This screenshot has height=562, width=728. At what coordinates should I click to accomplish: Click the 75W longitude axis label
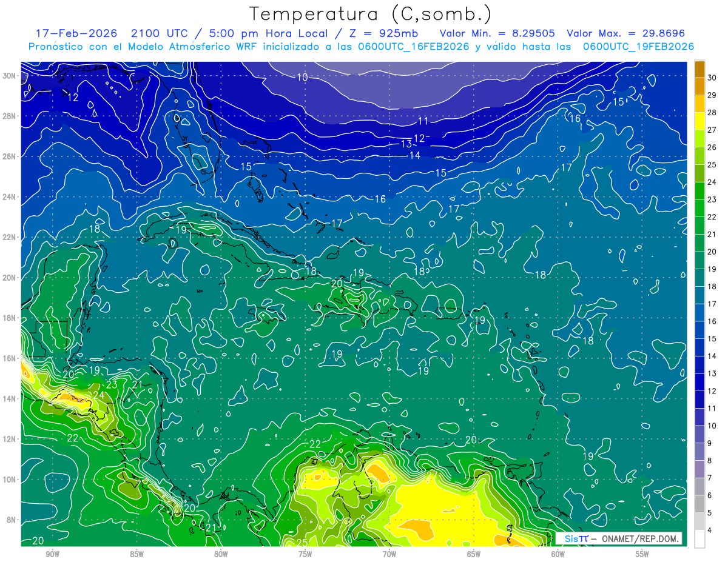tap(305, 554)
